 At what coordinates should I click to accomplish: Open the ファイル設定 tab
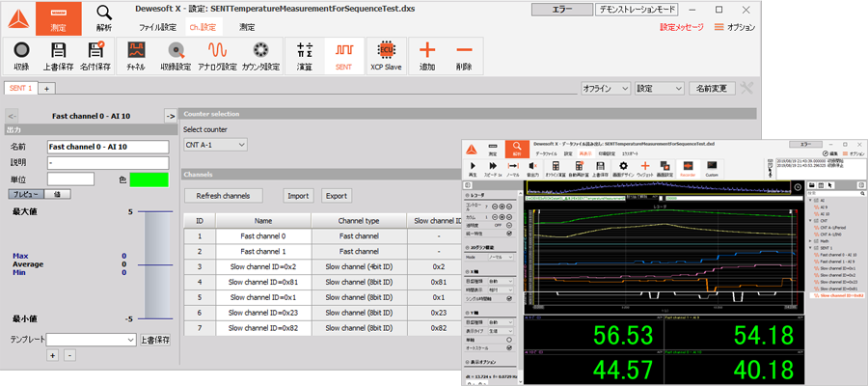pyautogui.click(x=157, y=27)
